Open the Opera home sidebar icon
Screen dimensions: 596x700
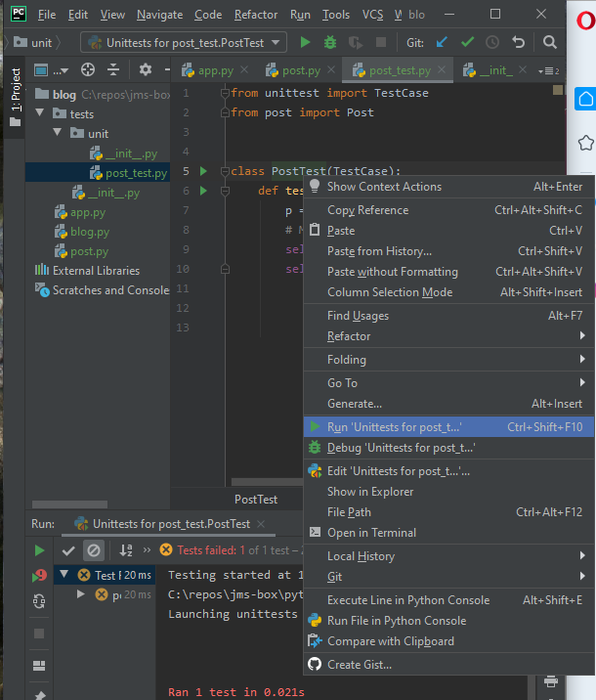585,99
